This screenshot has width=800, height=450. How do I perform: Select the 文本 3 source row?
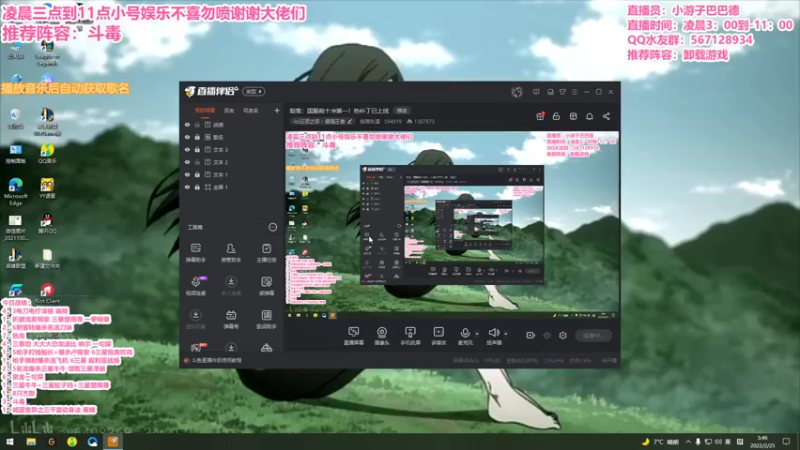pyautogui.click(x=232, y=150)
